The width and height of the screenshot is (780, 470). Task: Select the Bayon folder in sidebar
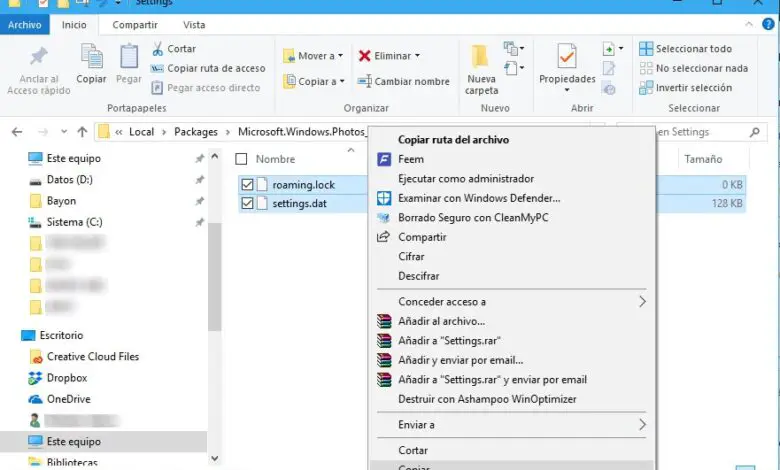[61, 201]
